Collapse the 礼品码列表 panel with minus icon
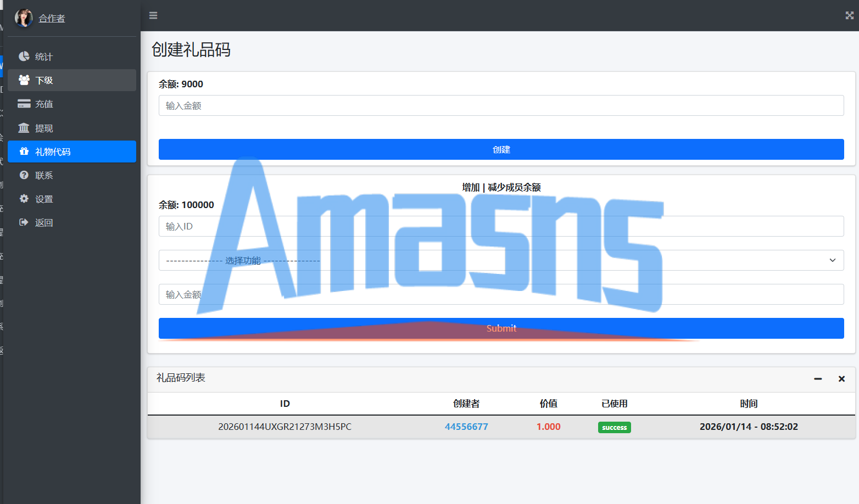Screen dimensions: 859x504 818,379
